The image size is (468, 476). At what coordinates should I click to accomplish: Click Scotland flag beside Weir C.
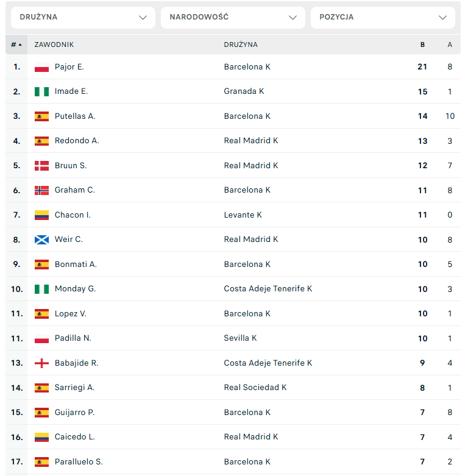[41, 240]
